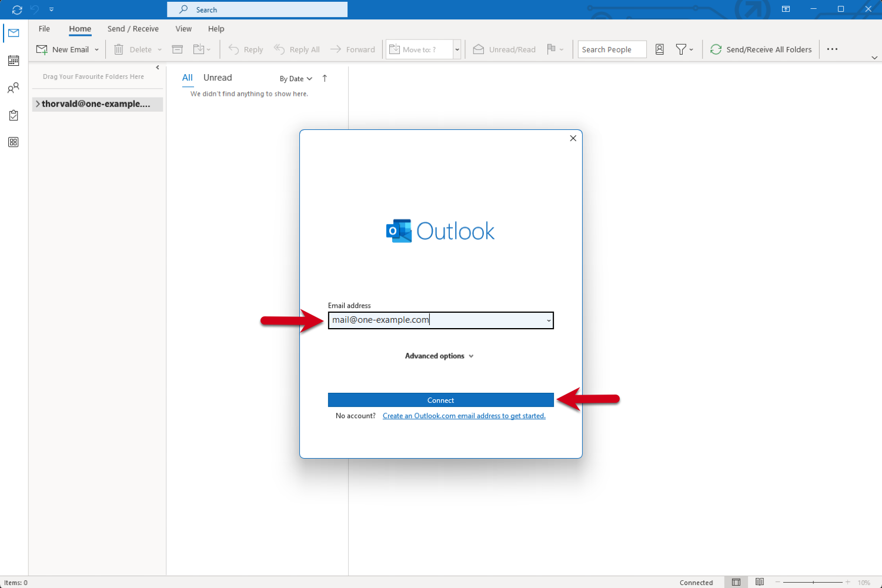The width and height of the screenshot is (882, 588).
Task: Switch to Normal view in status bar
Action: click(x=736, y=582)
